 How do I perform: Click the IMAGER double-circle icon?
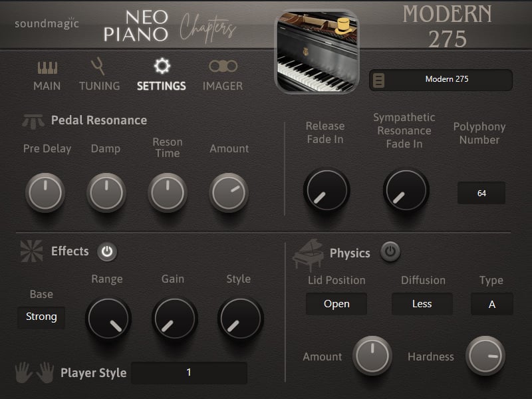tap(223, 66)
